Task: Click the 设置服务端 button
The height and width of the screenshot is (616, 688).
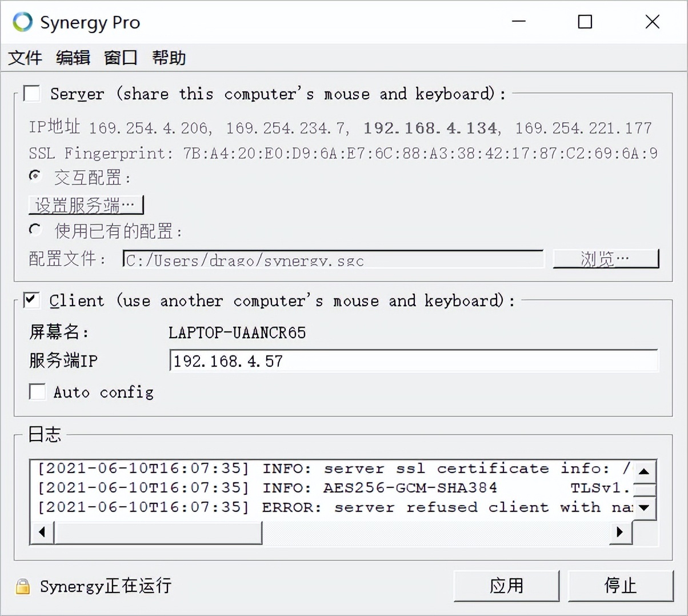Action: tap(86, 205)
